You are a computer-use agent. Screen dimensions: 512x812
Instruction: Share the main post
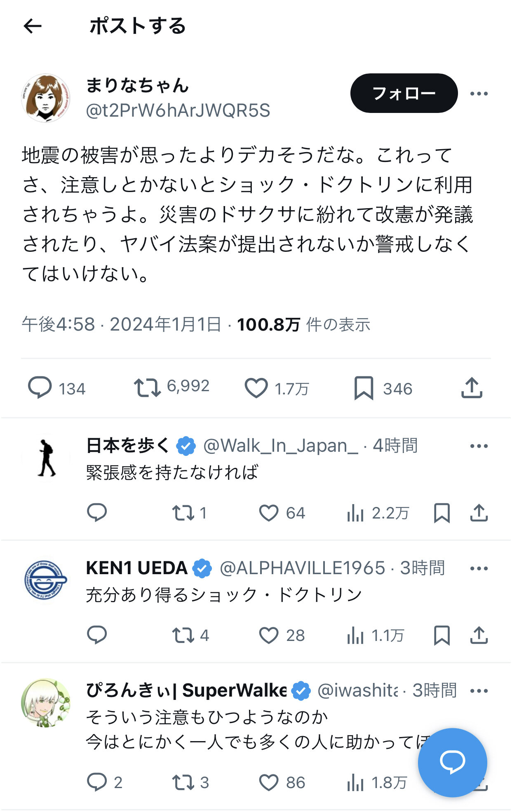[x=472, y=388]
